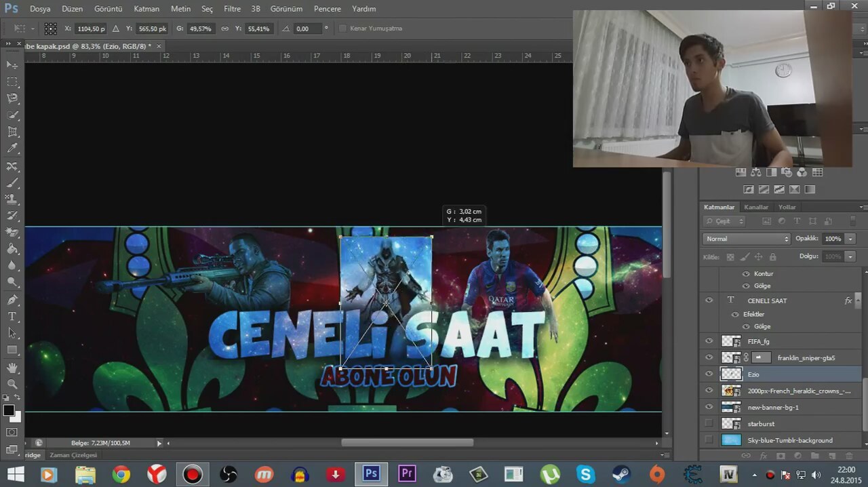Viewport: 868px width, 487px height.
Task: Click the foreground color swatch
Action: tap(9, 410)
